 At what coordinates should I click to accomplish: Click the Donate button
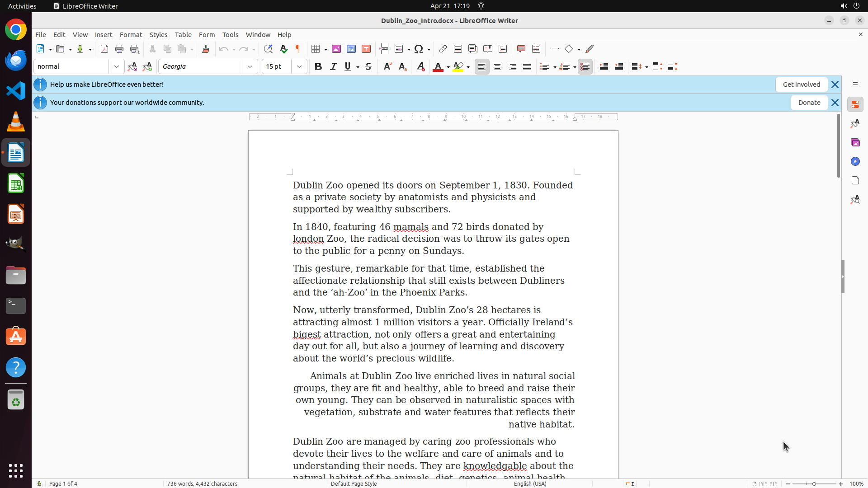(x=809, y=103)
